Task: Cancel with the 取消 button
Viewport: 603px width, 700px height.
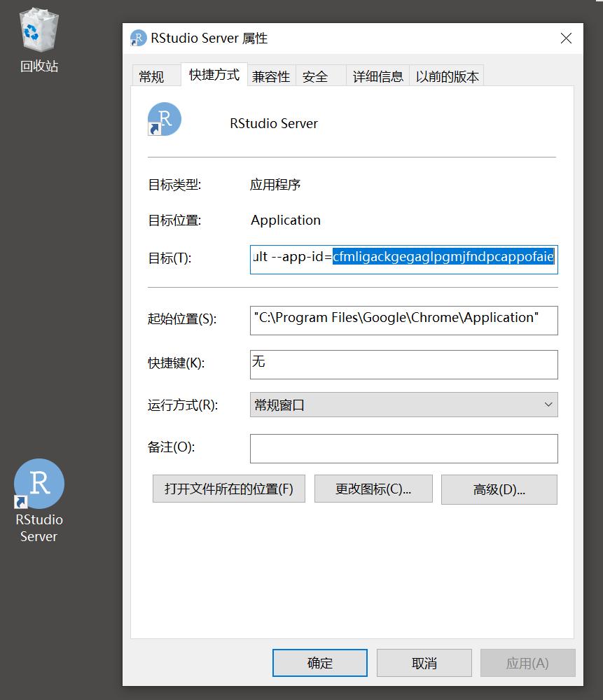Action: point(424,663)
